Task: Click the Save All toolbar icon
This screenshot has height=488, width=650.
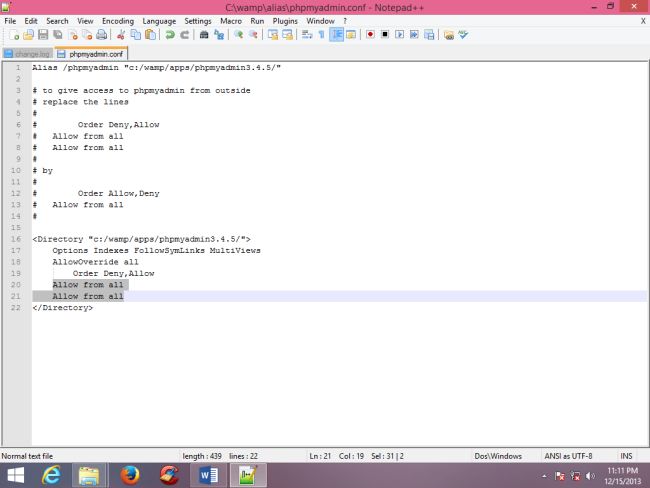Action: coord(58,35)
